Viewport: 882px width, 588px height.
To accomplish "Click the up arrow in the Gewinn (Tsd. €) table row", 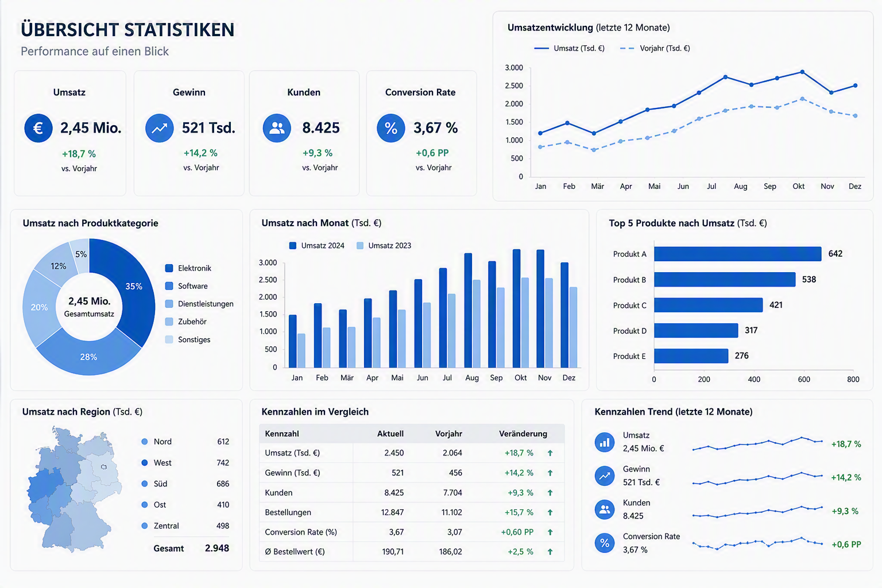I will [550, 473].
